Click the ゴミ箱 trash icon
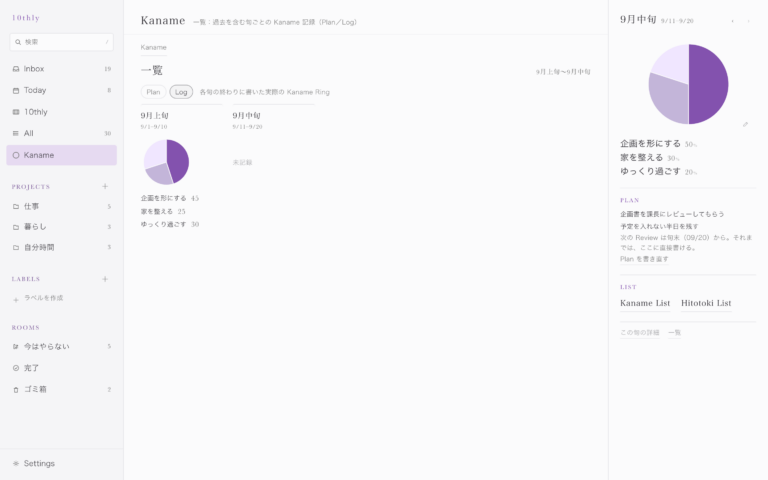Image resolution: width=768 pixels, height=480 pixels. tap(16, 390)
